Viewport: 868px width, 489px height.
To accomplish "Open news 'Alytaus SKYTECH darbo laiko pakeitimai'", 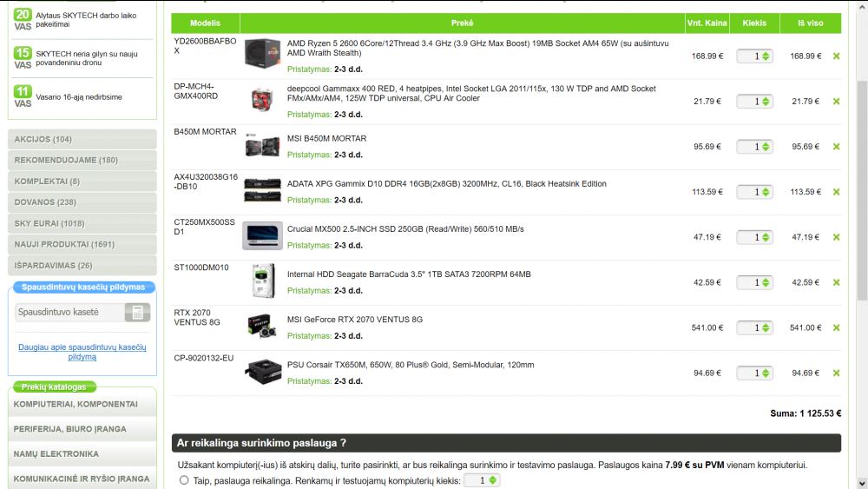I will 86,20.
